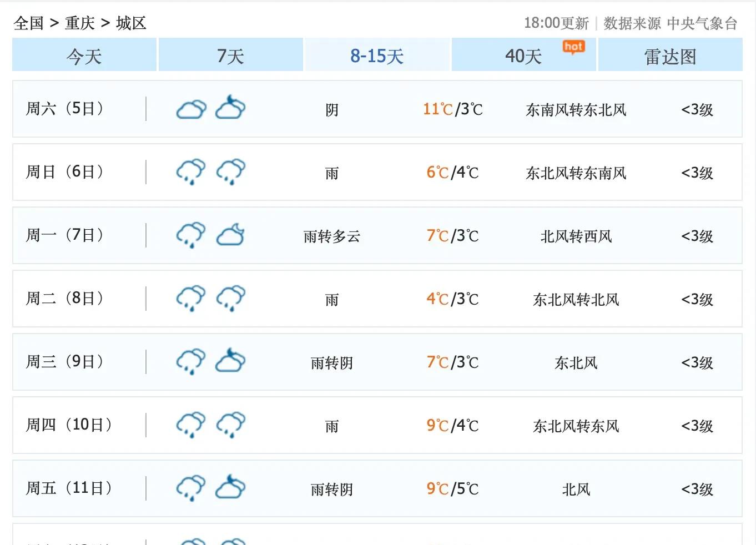
Task: Click the 城区 breadcrumb link
Action: click(x=131, y=23)
